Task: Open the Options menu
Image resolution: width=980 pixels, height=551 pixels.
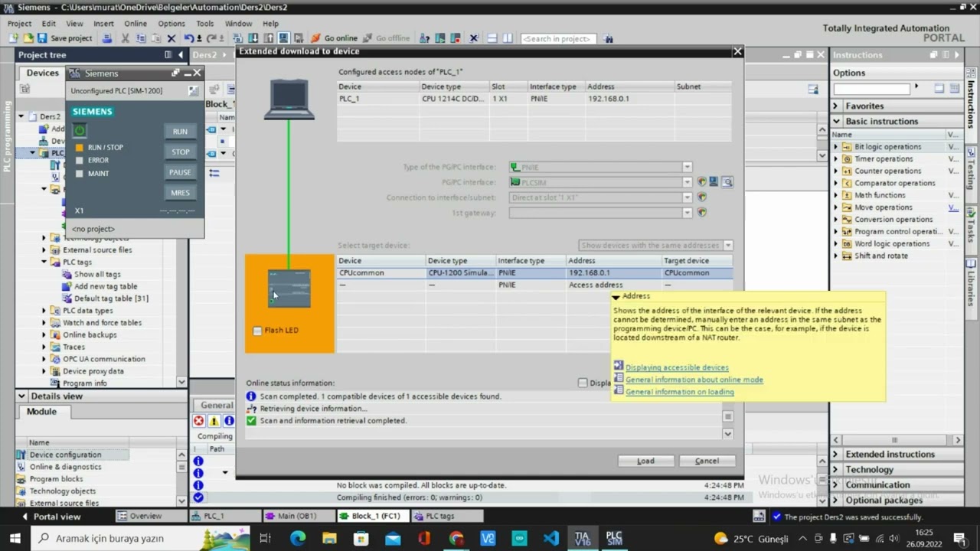Action: pos(171,24)
